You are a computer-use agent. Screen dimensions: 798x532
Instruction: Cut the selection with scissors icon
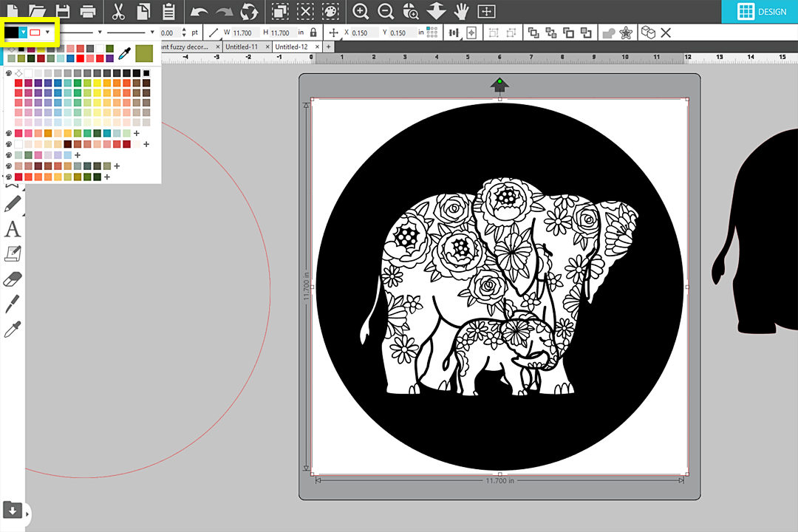pos(118,10)
